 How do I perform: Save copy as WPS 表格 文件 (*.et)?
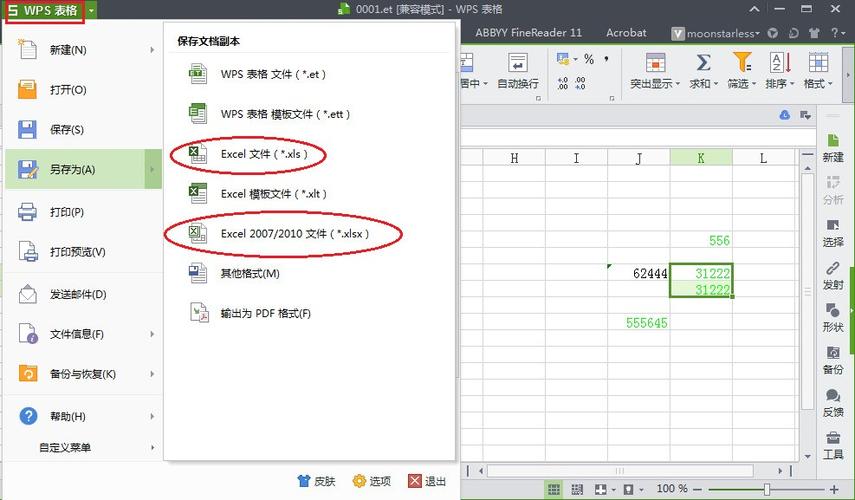(273, 74)
